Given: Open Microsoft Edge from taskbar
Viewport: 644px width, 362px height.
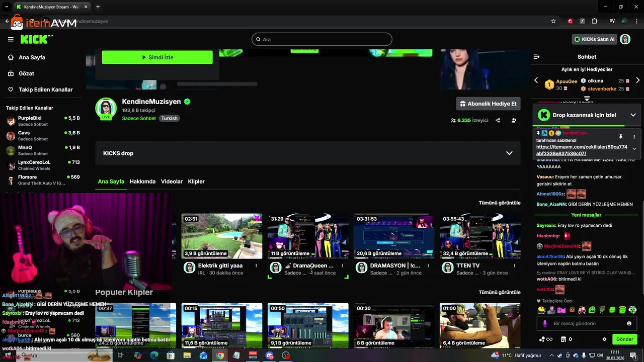Looking at the screenshot, I should [154, 355].
